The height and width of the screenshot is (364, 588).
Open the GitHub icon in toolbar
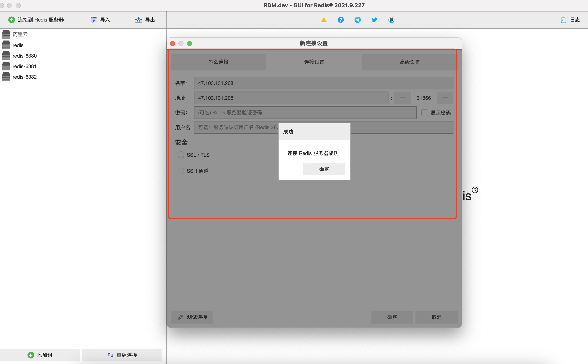tap(391, 20)
